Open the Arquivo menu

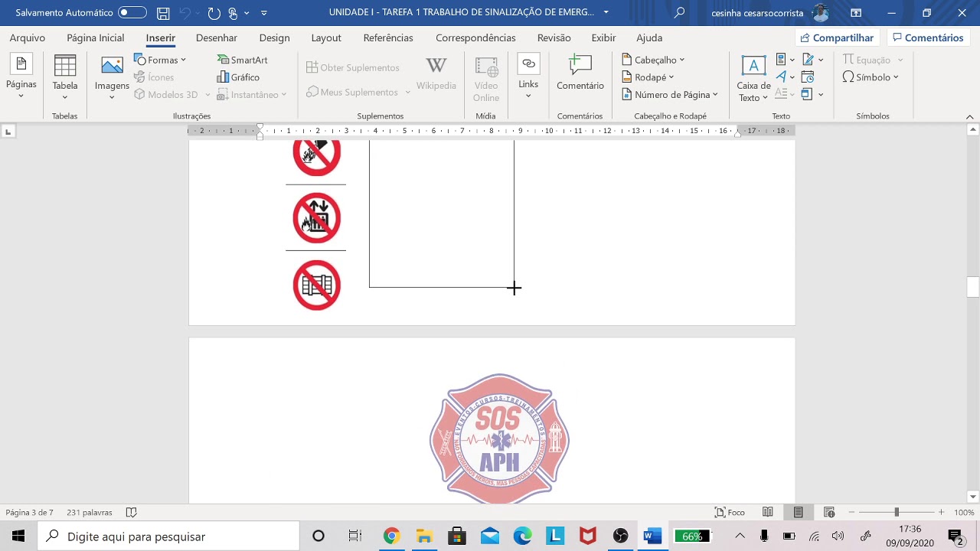click(28, 37)
